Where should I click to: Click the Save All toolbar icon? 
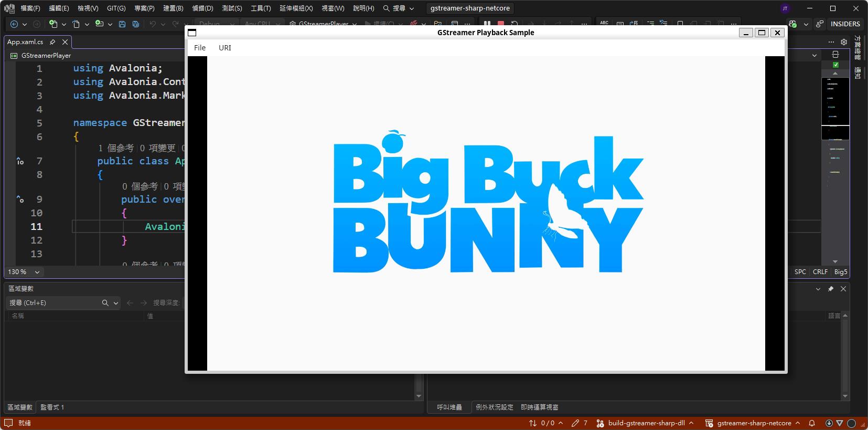tap(136, 24)
